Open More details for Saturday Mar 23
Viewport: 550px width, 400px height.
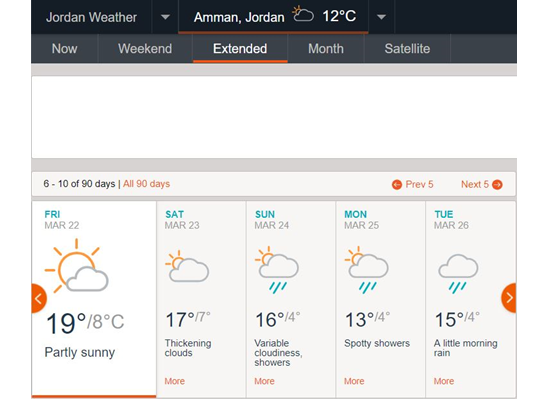(x=175, y=381)
